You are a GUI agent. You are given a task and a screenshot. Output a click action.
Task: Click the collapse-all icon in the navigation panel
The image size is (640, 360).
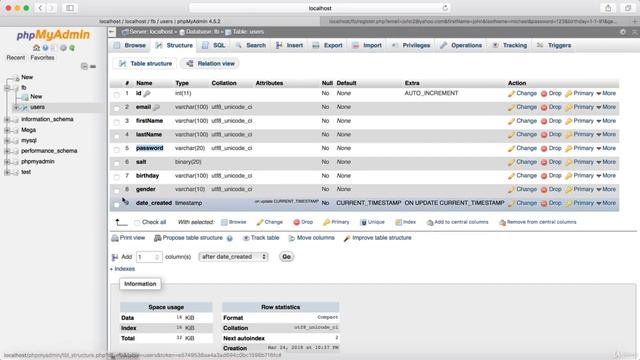[x=84, y=66]
